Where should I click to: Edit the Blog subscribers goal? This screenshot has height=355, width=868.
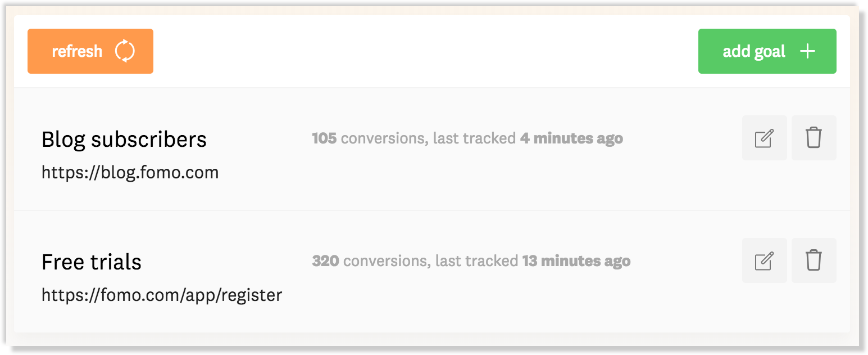(x=764, y=138)
